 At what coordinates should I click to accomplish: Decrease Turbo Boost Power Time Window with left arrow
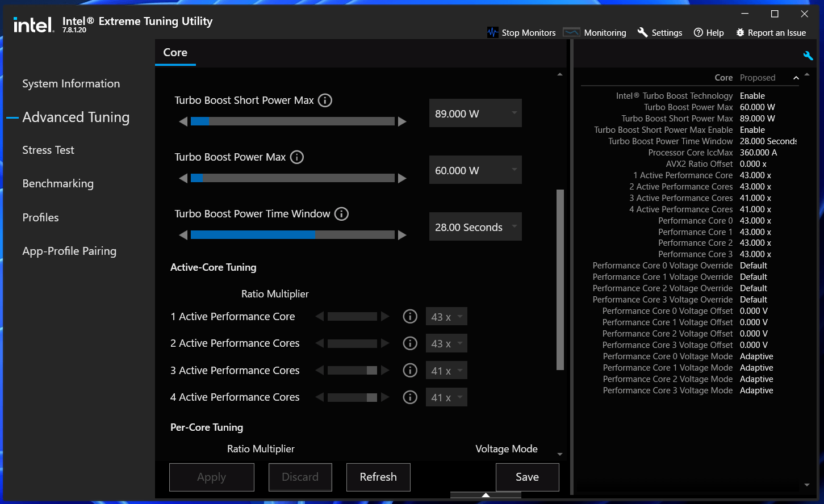pyautogui.click(x=183, y=235)
